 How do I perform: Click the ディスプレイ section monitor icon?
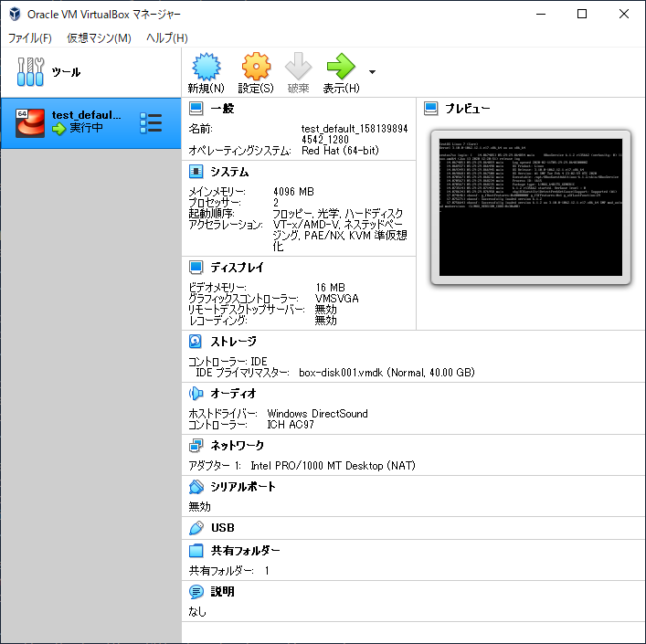click(196, 267)
